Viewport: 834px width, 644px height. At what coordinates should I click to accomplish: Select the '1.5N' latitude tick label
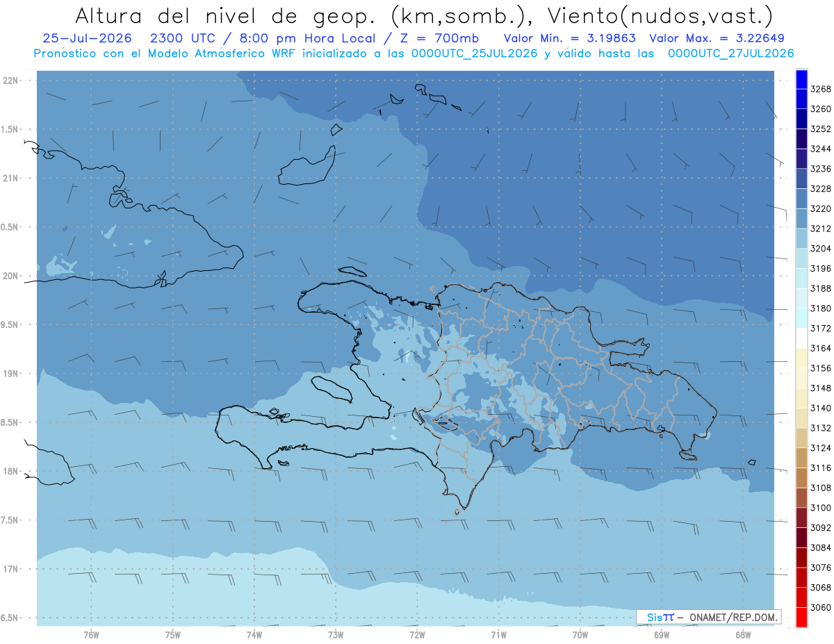coord(10,129)
